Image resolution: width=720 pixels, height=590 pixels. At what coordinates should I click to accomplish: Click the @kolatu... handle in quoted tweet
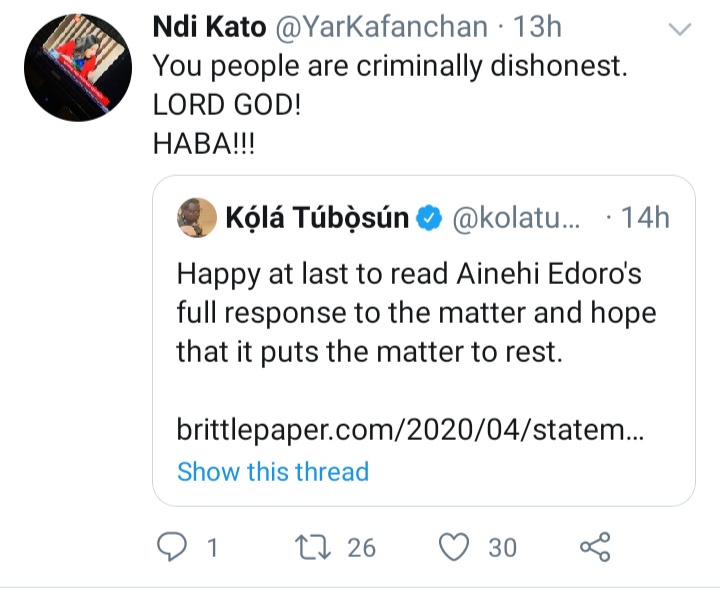[517, 218]
